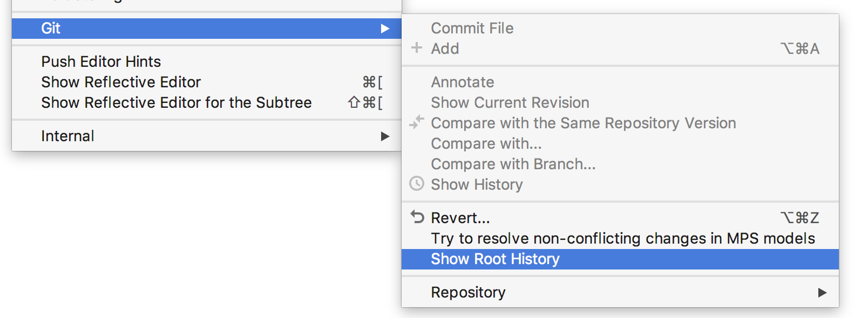Click the Revert undo arrow icon
The width and height of the screenshot is (868, 318).
(417, 217)
